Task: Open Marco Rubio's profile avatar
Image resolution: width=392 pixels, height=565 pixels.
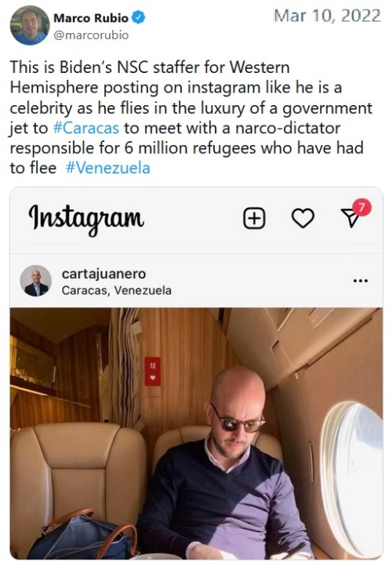Action: point(30,25)
